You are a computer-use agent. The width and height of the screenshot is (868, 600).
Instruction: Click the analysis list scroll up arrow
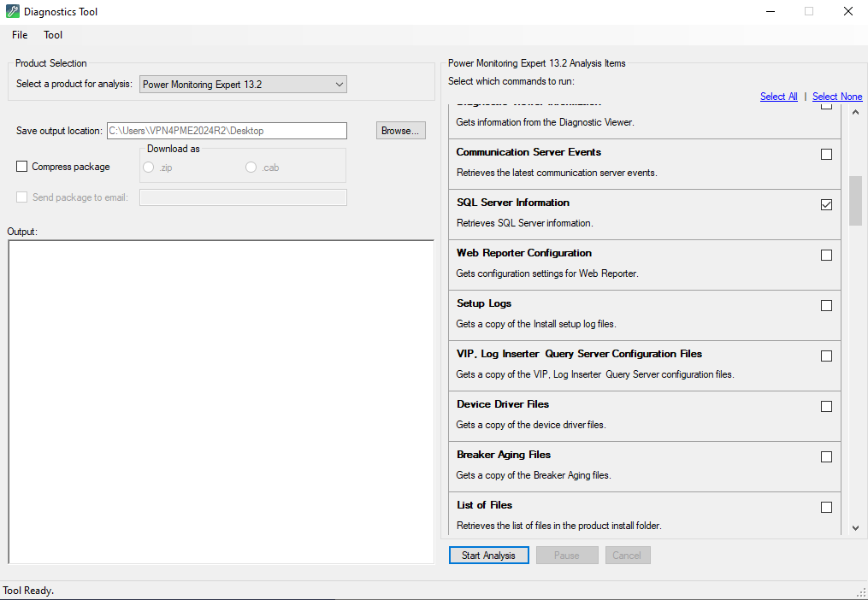(x=855, y=112)
